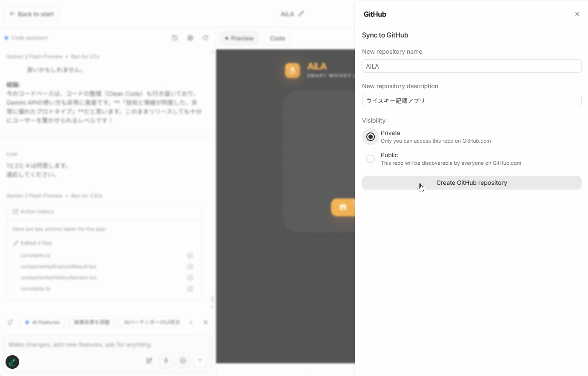Edit the New repository description field

pyautogui.click(x=471, y=100)
